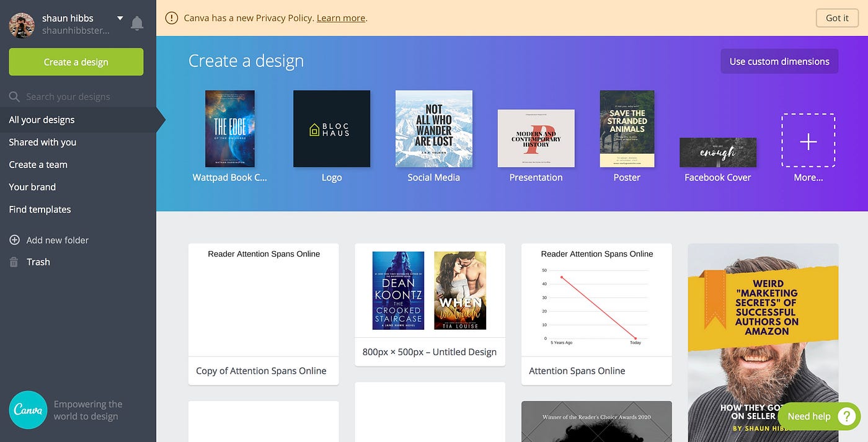The image size is (868, 442).
Task: Click the Facebook Cover label
Action: (718, 177)
